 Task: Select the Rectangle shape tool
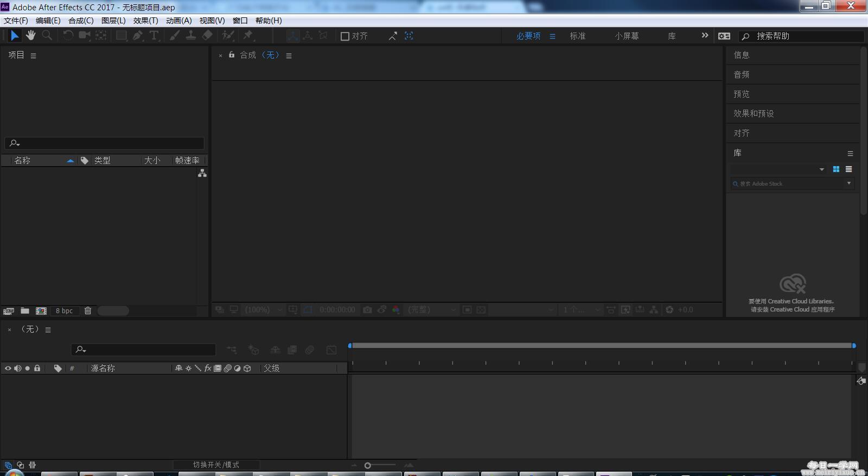tap(122, 36)
